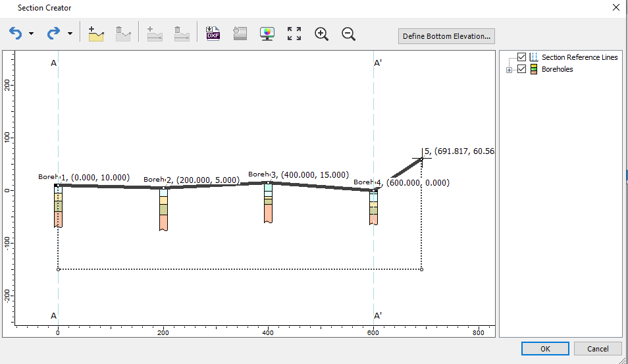Click the borehole column at distance 200
Screen dimensions: 628x364
point(163,209)
